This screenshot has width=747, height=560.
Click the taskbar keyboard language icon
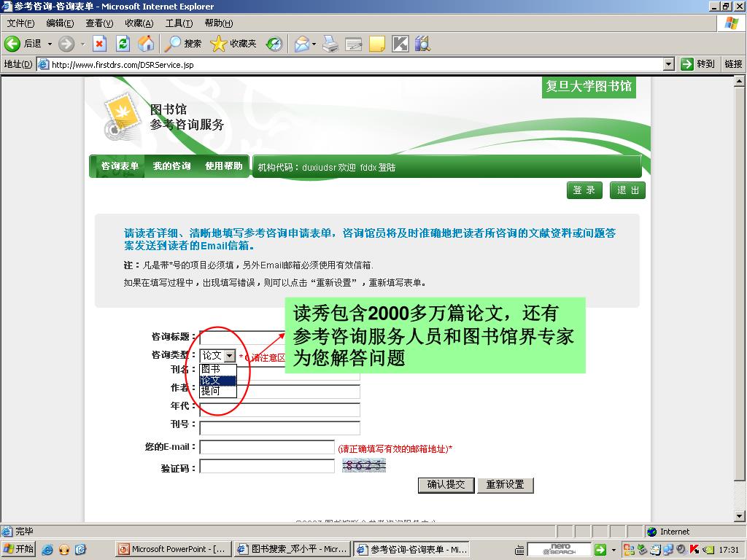519,551
